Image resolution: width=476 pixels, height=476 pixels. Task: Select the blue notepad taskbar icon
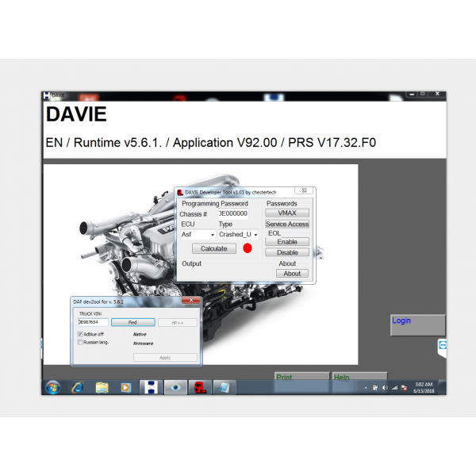[224, 387]
